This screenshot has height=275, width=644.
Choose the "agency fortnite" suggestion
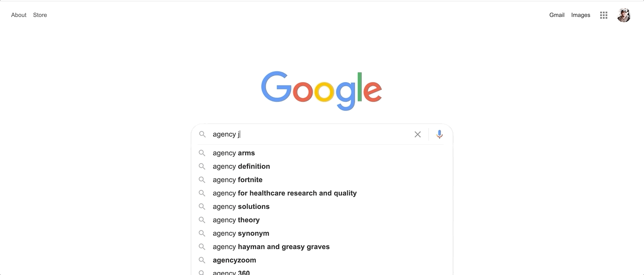point(237,180)
